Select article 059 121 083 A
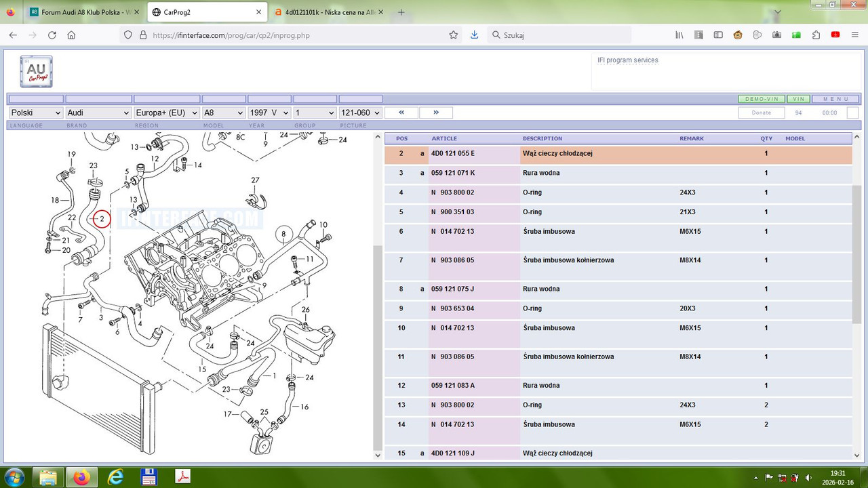 tap(453, 386)
